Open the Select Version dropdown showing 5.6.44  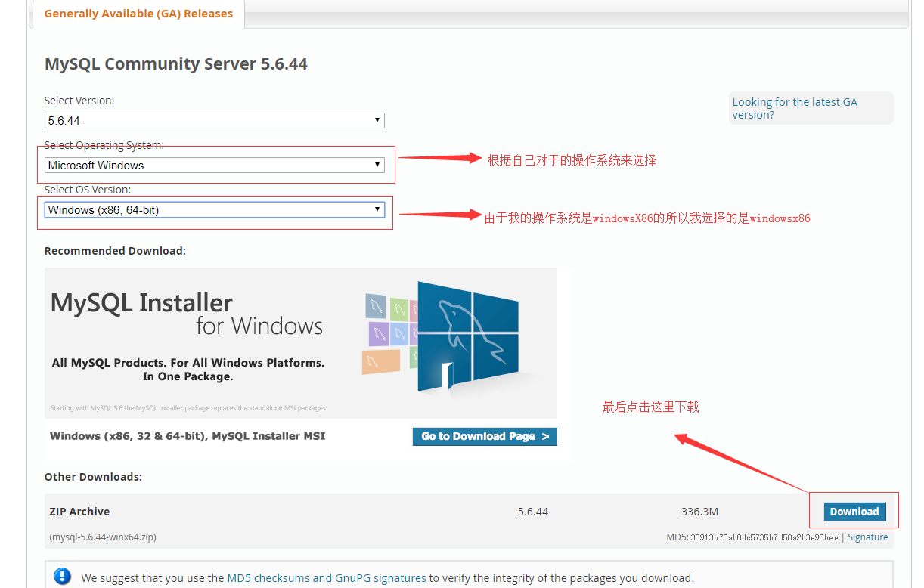(215, 120)
